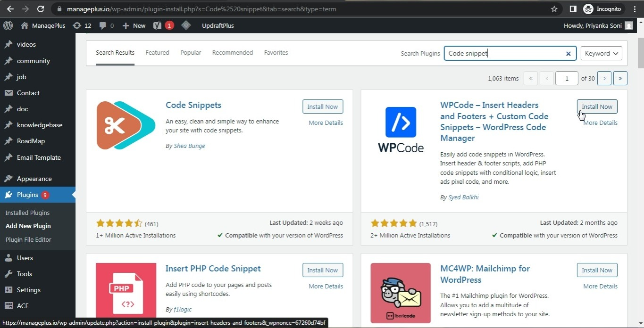
Task: Open knowledgebase in the sidebar
Action: point(40,125)
